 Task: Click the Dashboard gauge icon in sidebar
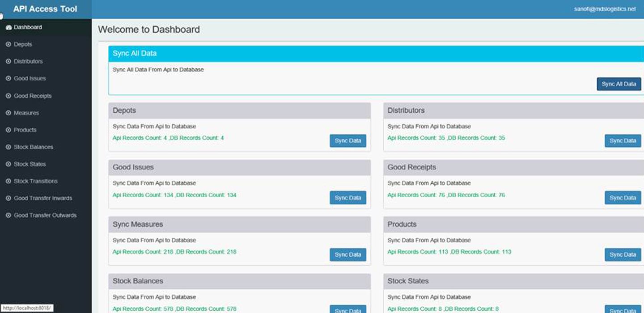[8, 27]
